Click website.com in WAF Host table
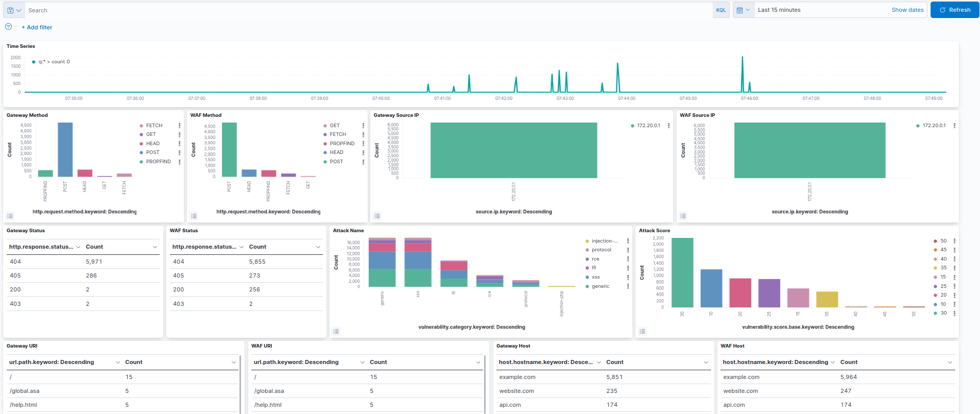Image resolution: width=980 pixels, height=414 pixels. point(741,391)
